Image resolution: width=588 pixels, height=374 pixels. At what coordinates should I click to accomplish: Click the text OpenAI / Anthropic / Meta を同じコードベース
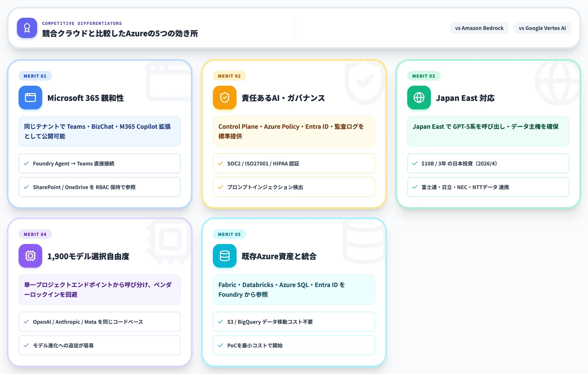[x=88, y=322]
